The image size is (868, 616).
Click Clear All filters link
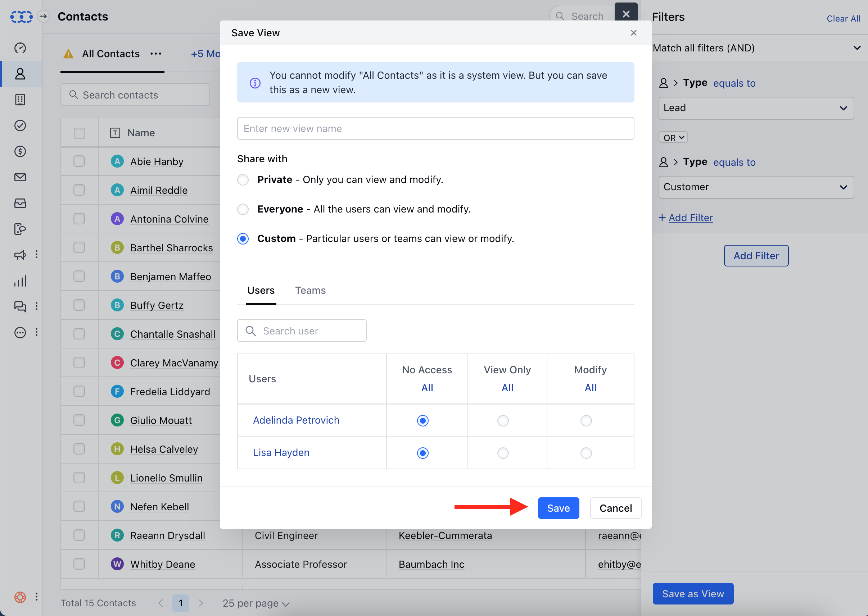(843, 19)
